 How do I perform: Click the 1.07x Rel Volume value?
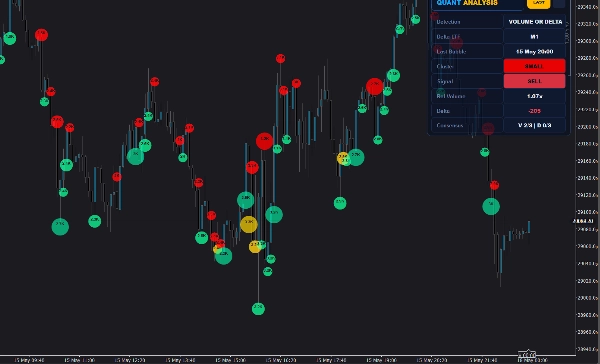coord(535,96)
